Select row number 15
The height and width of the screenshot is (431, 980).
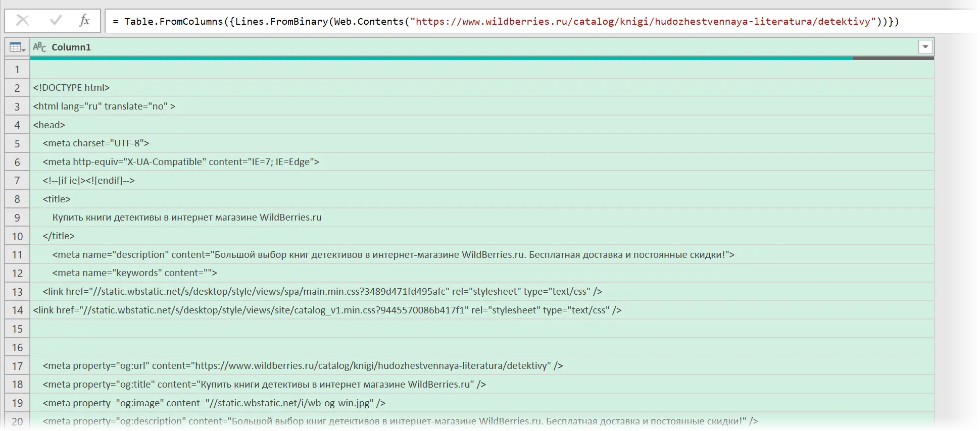tap(17, 329)
